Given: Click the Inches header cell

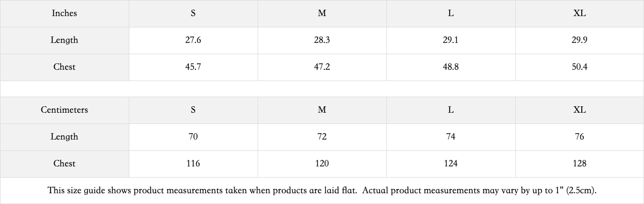Looking at the screenshot, I should (64, 13).
